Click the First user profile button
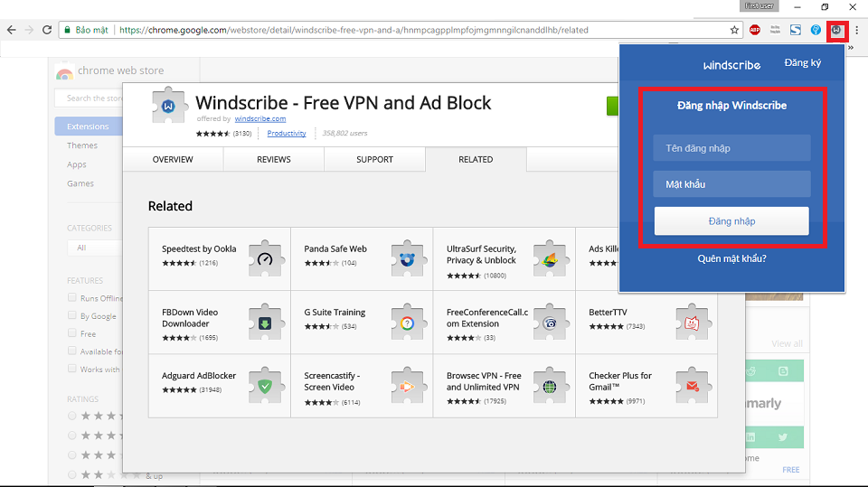868x487 pixels. [x=759, y=6]
